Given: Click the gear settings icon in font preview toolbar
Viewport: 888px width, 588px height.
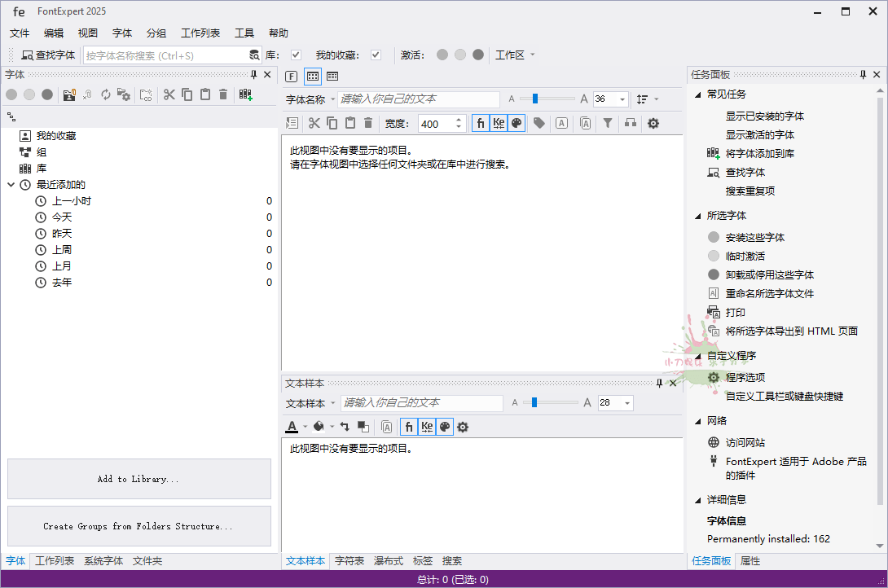Looking at the screenshot, I should point(653,123).
